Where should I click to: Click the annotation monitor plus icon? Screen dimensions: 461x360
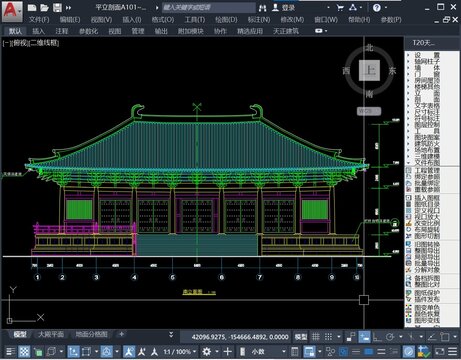[228, 351]
